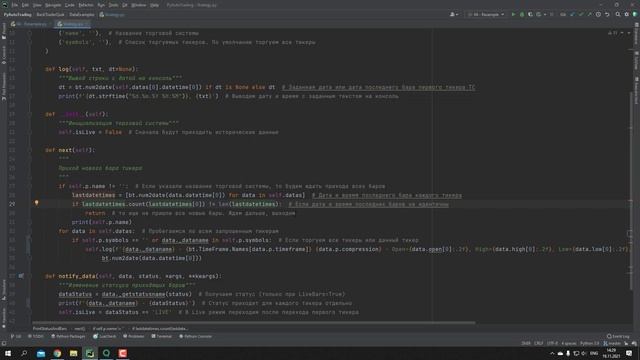This screenshot has height=360, width=640.
Task: Open the master Git branch popup
Action: pos(611,343)
